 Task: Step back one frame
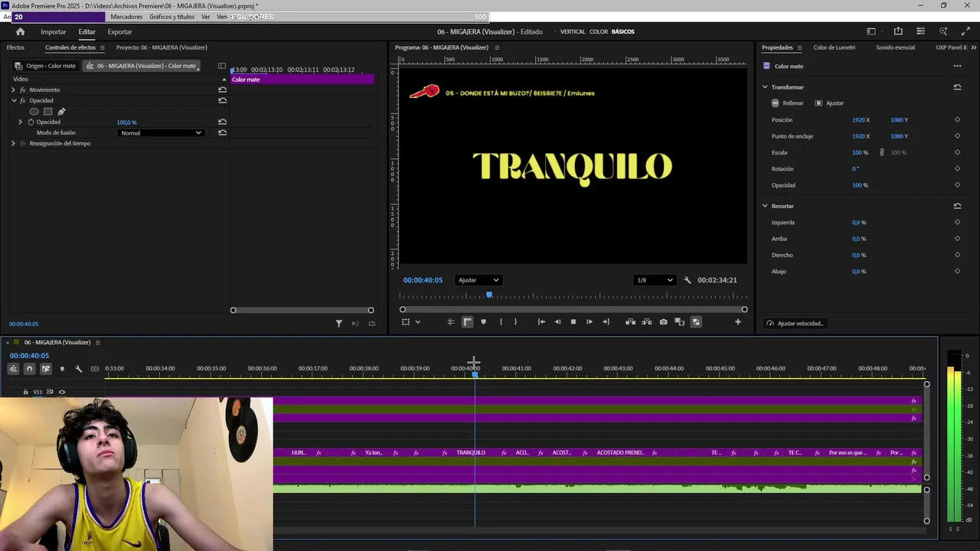557,322
